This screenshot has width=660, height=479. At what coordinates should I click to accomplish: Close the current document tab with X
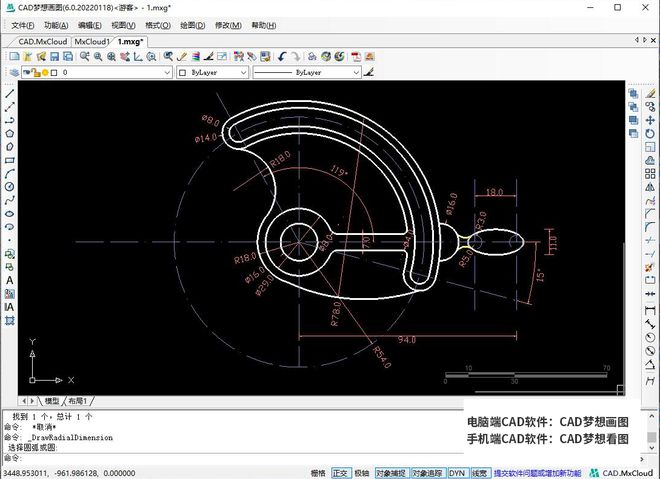(x=653, y=40)
